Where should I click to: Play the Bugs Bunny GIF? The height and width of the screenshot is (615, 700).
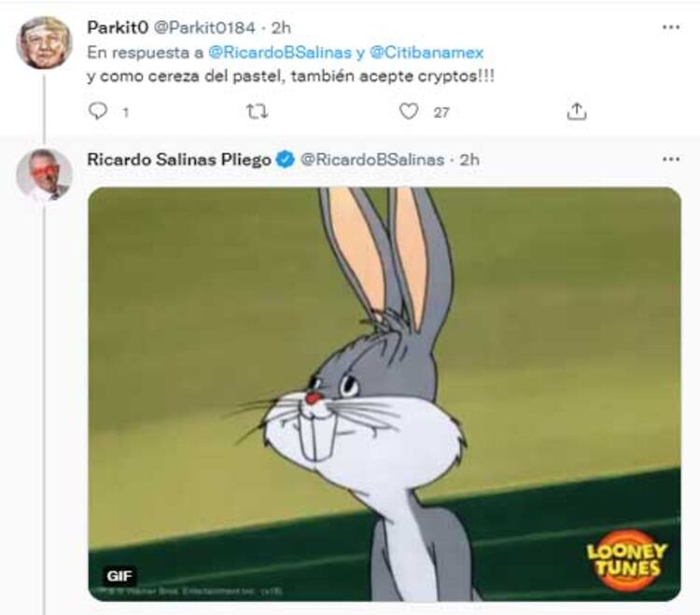click(384, 393)
